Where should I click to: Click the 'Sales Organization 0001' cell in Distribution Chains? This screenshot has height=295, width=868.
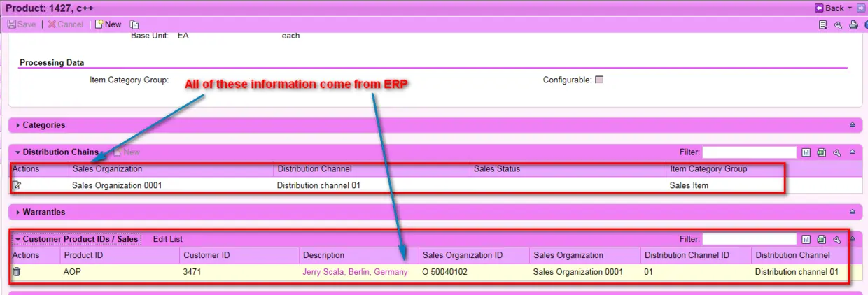tap(117, 185)
